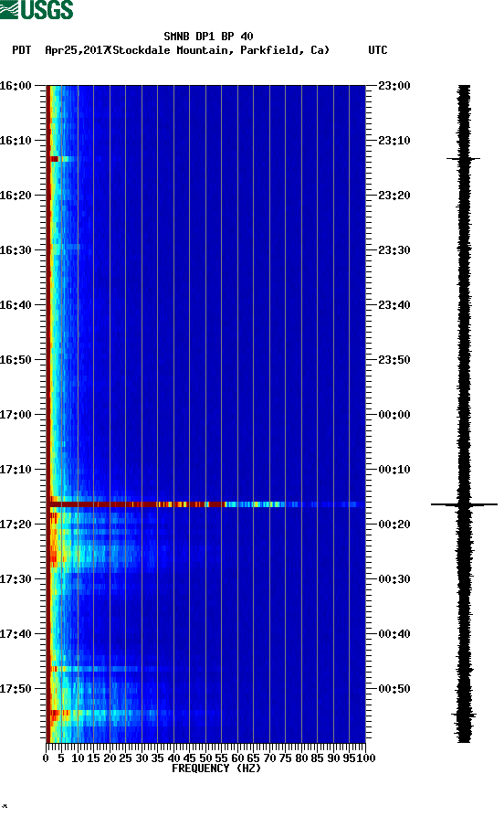Click the 16:10 PDT time label
This screenshot has width=504, height=816.
click(16, 141)
